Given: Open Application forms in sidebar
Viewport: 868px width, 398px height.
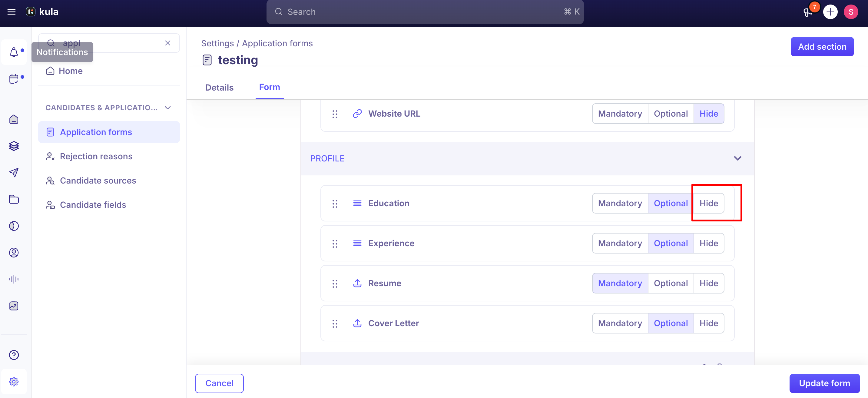Looking at the screenshot, I should (109, 132).
